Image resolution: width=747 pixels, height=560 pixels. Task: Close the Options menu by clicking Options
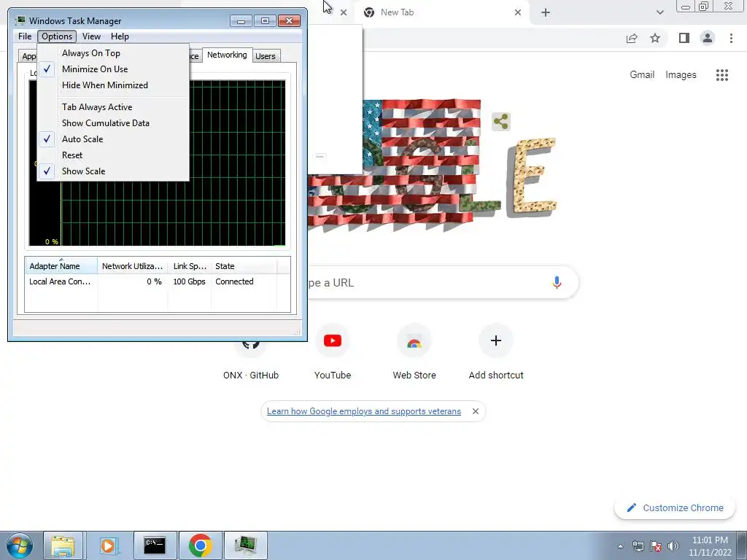tap(57, 36)
